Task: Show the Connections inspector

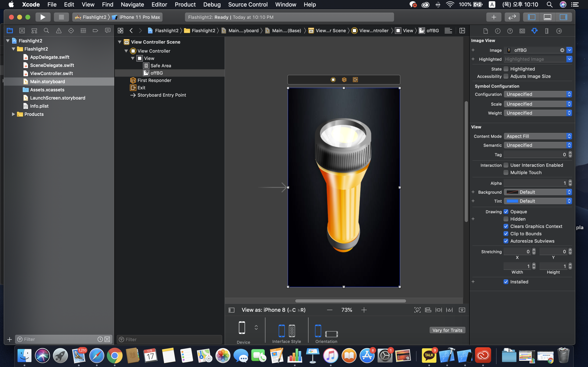Action: [x=559, y=31]
